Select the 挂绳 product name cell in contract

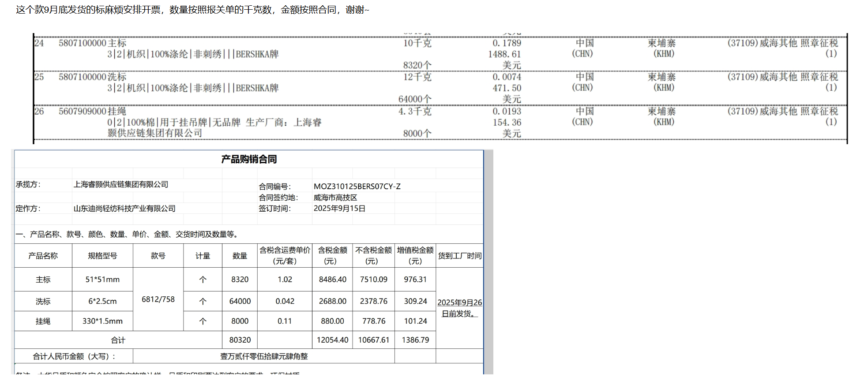43,321
